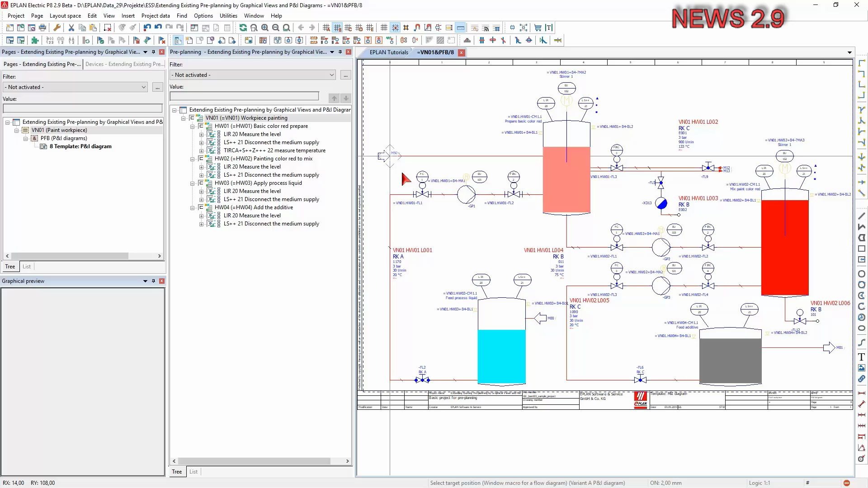
Task: Collapse the VN01 (Paint workpiece) node
Action: (x=17, y=130)
